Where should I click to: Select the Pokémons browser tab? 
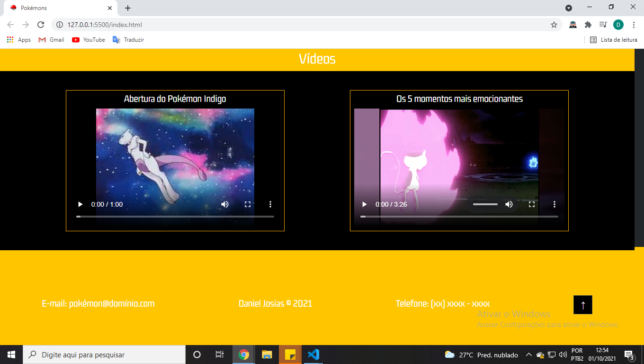coord(60,8)
